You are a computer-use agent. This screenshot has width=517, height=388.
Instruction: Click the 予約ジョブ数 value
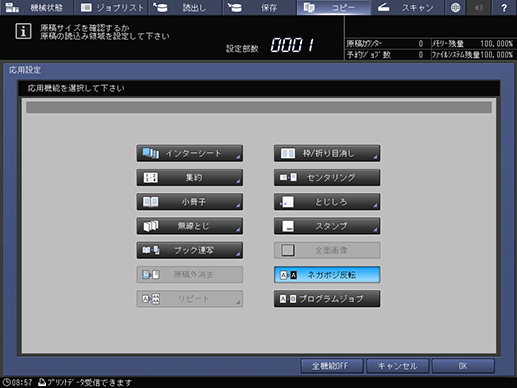(x=421, y=55)
